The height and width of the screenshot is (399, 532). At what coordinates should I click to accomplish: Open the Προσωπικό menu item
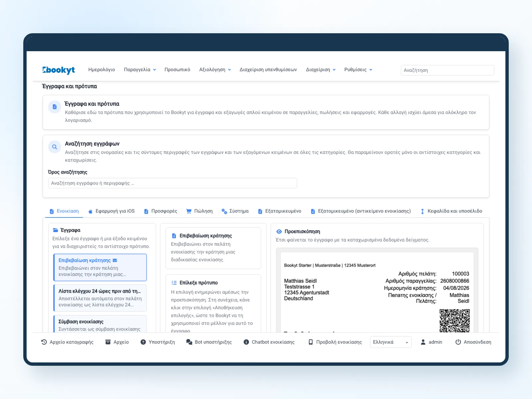pyautogui.click(x=177, y=70)
